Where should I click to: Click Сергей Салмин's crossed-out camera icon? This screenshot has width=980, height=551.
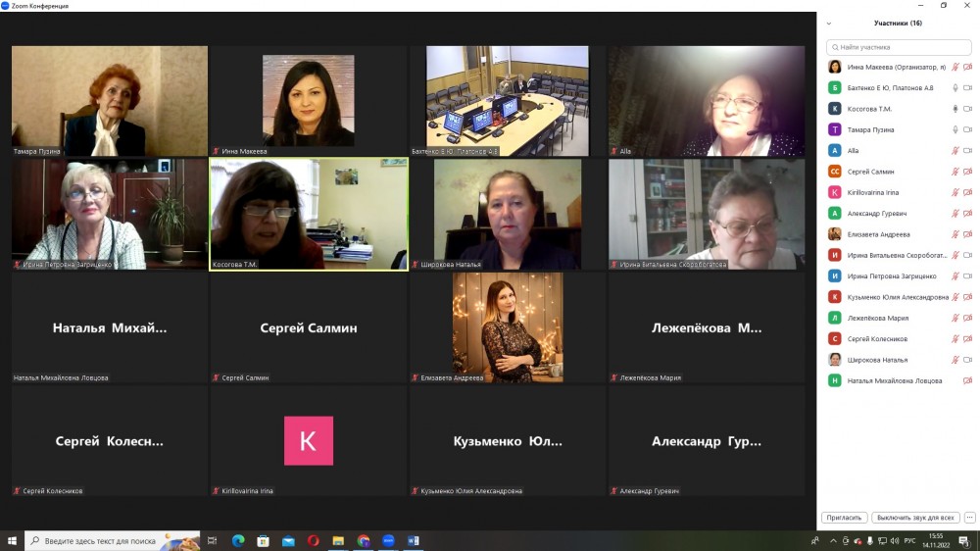(x=967, y=172)
